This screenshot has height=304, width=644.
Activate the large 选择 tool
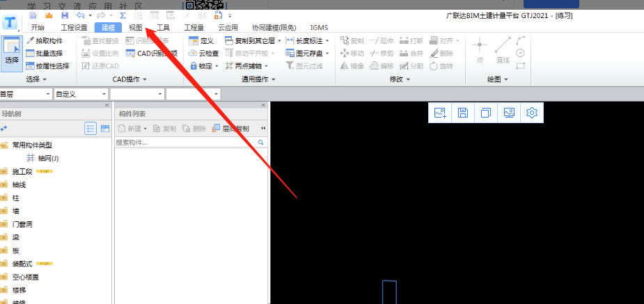12,54
